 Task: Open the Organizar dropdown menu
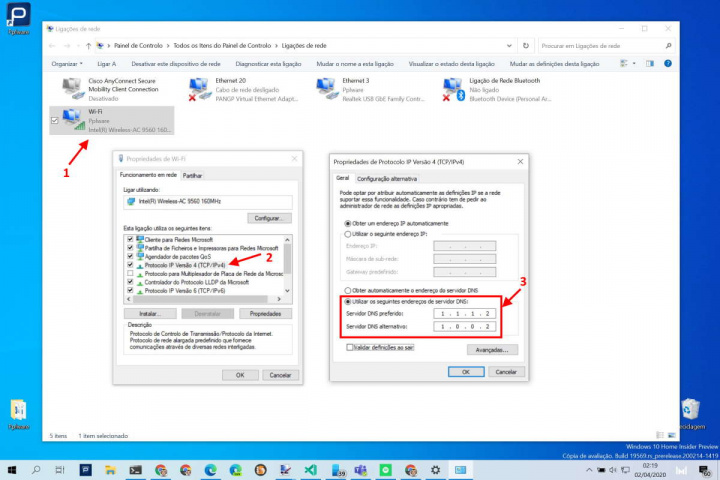pyautogui.click(x=67, y=64)
